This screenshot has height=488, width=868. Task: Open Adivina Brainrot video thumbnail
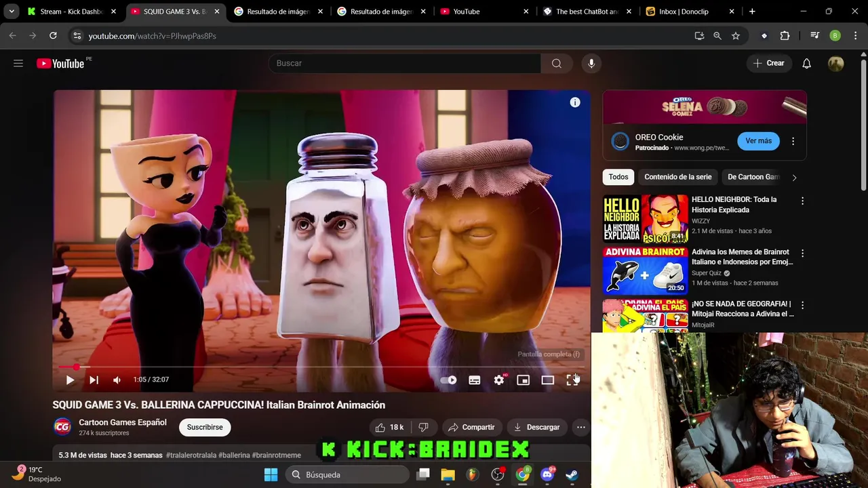click(646, 270)
